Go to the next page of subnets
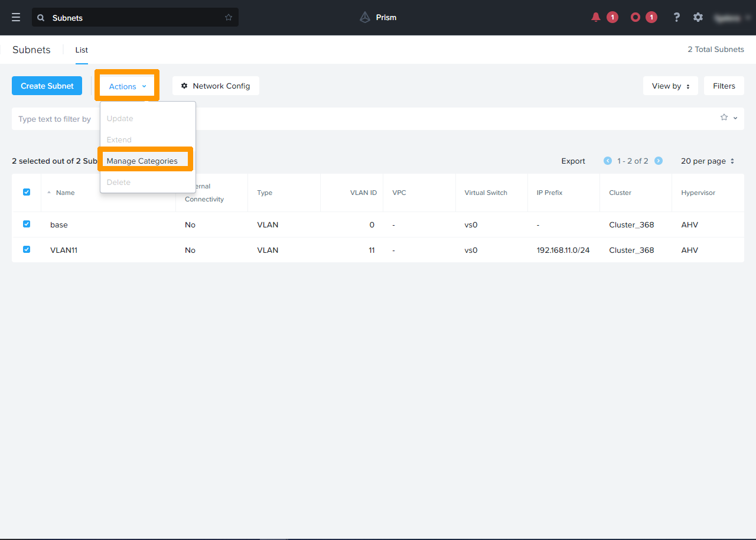This screenshot has width=756, height=540. [658, 160]
